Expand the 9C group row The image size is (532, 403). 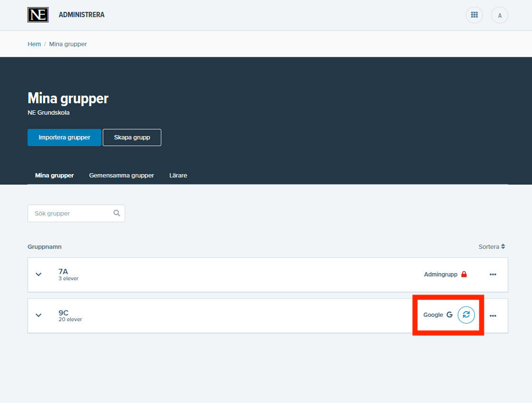click(x=39, y=315)
